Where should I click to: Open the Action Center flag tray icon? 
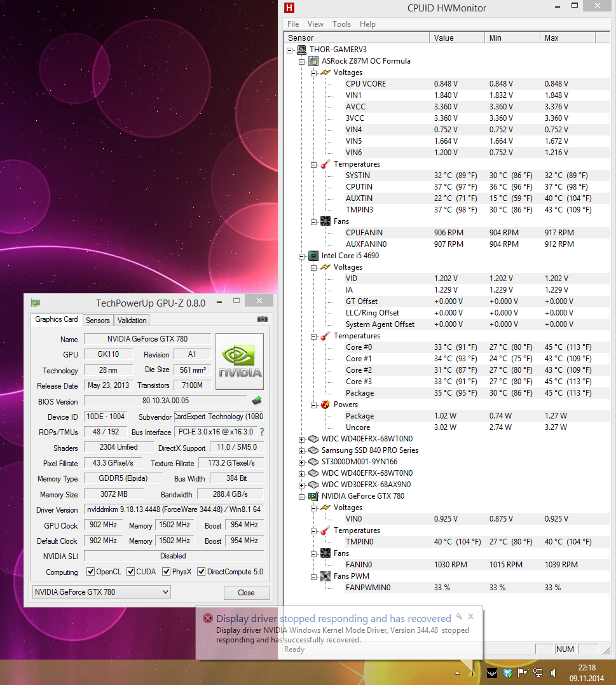(x=522, y=673)
